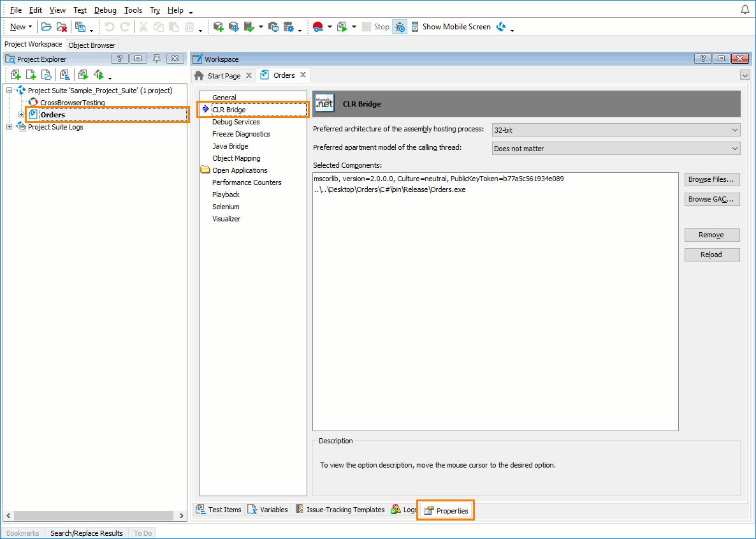
Task: Open the Variables tab at bottom
Action: [x=268, y=510]
